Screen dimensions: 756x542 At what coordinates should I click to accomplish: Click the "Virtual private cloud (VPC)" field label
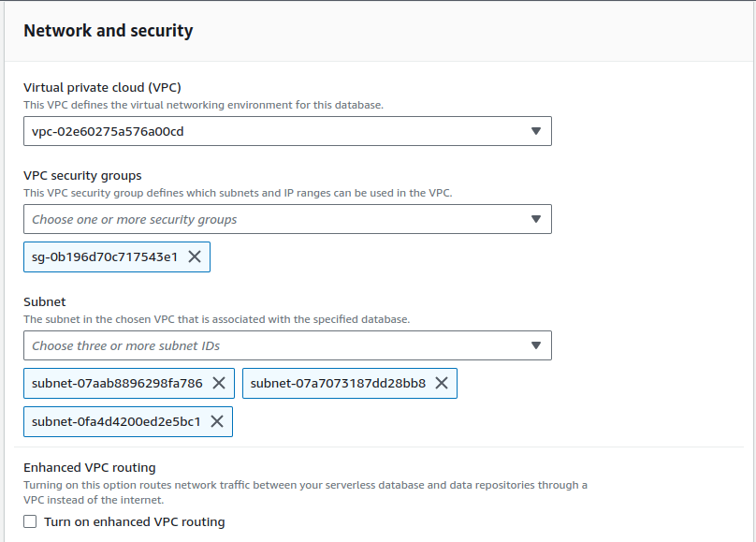[109, 88]
